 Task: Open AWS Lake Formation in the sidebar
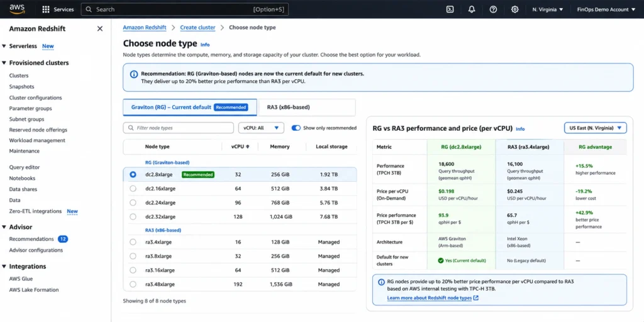pyautogui.click(x=34, y=290)
